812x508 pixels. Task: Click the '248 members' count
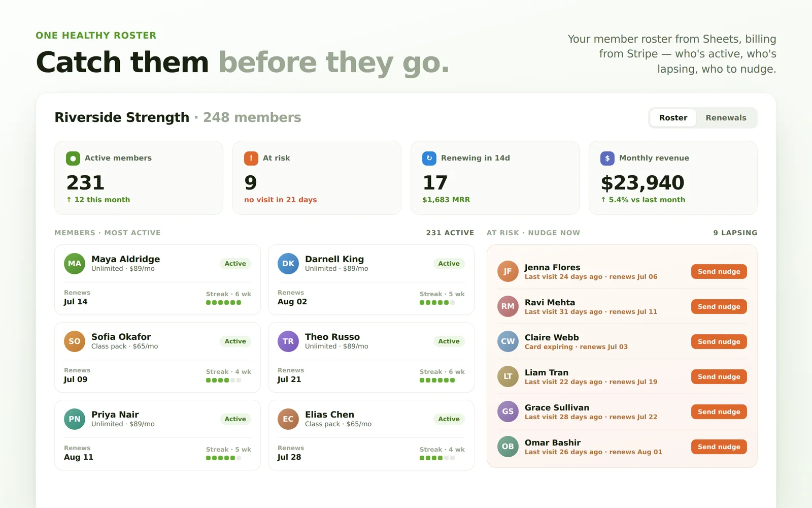click(252, 117)
